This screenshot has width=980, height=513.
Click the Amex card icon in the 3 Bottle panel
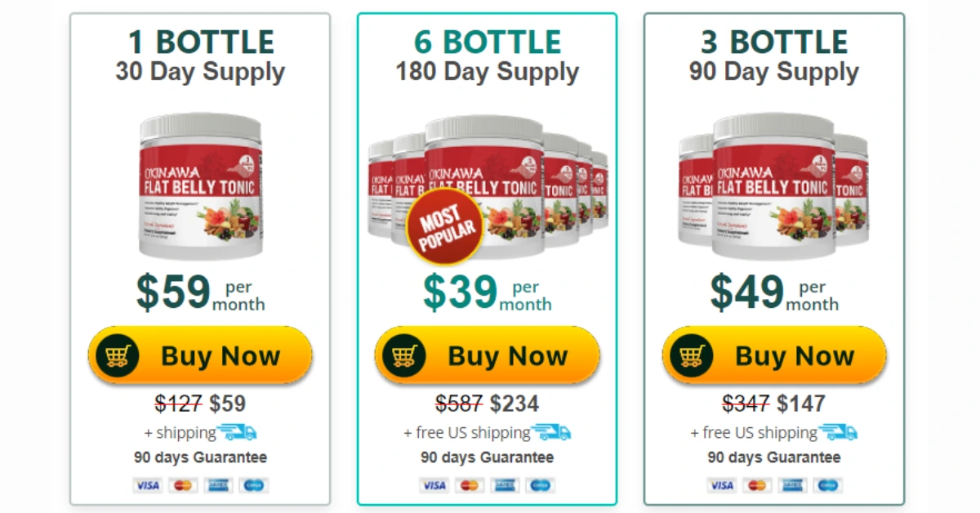point(792,485)
